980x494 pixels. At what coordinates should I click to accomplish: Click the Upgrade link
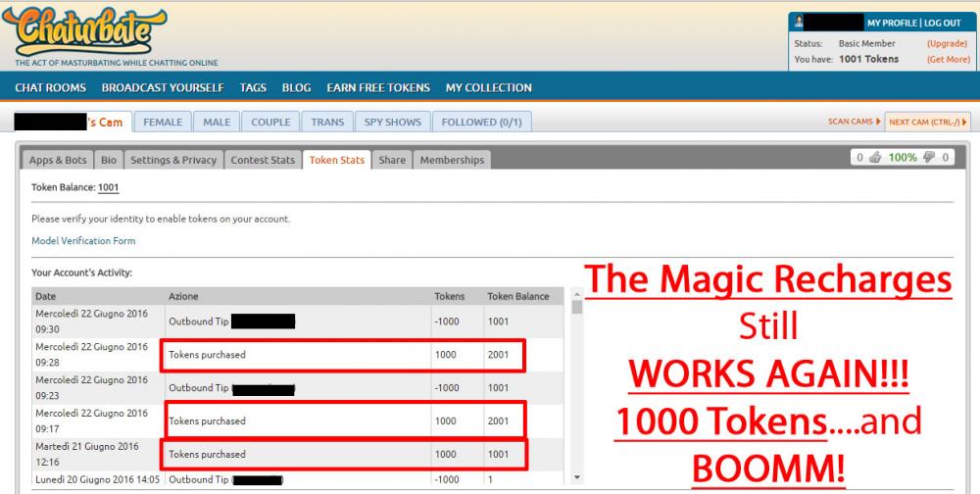[947, 44]
